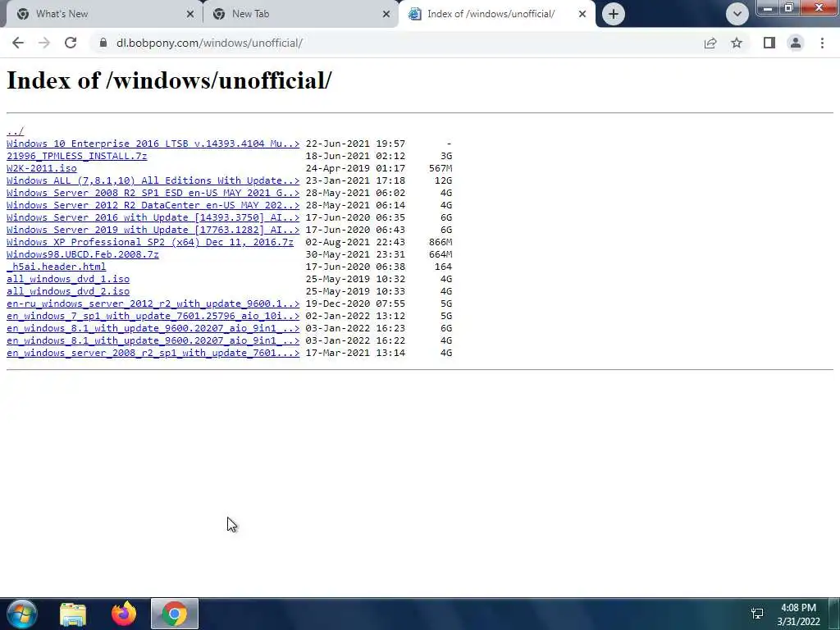Open File Explorer from the taskbar
840x630 pixels.
pyautogui.click(x=73, y=614)
